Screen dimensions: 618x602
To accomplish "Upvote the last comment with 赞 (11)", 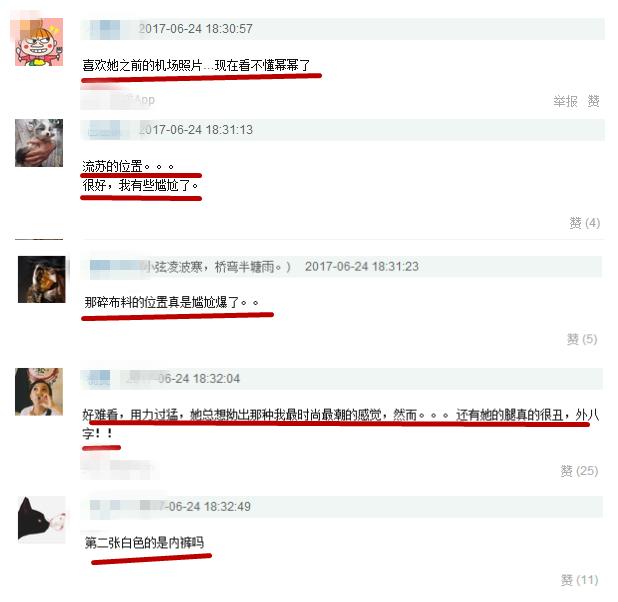I will (579, 580).
